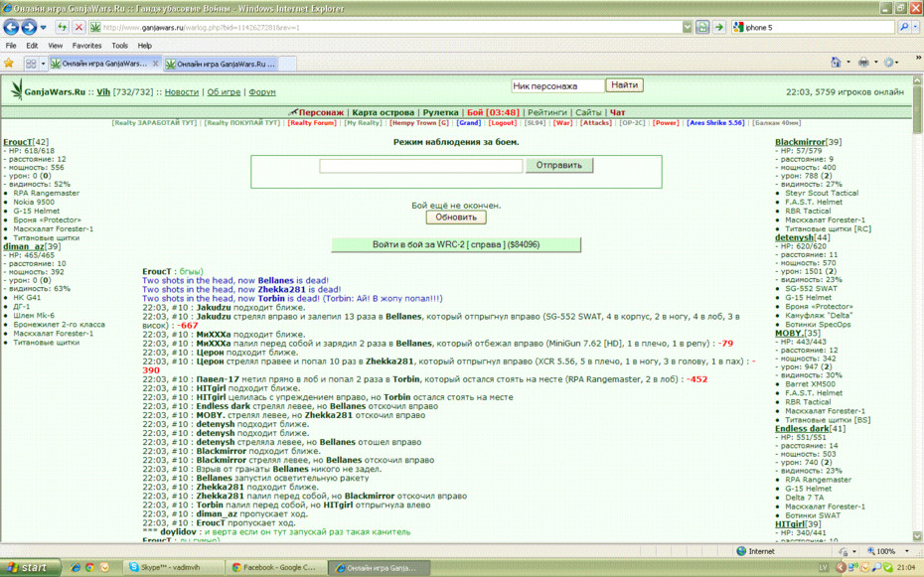Switch to Facebook - Google Chrome taskbar window
Screen dimensions: 924x577
(x=276, y=568)
